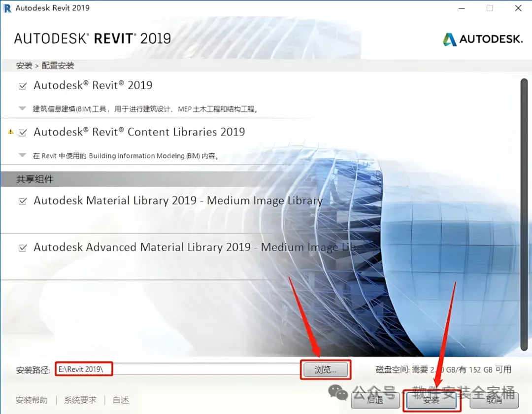
Task: Toggle the Revit Content Libraries 2019 checkbox
Action: click(x=22, y=133)
